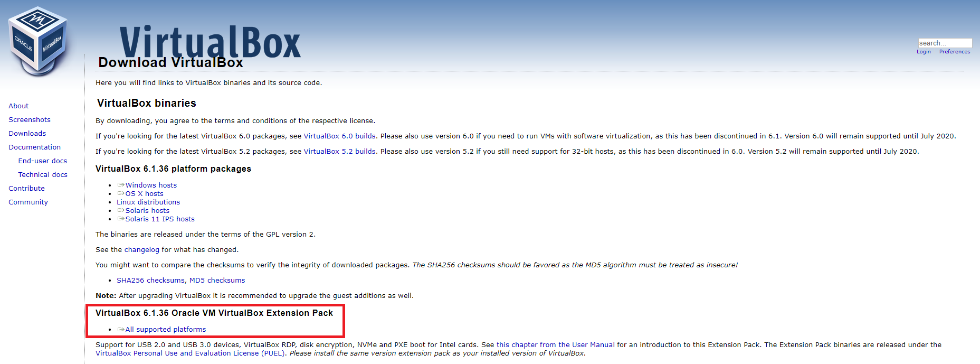980x364 pixels.
Task: Open the Community sidebar link
Action: pyautogui.click(x=28, y=202)
